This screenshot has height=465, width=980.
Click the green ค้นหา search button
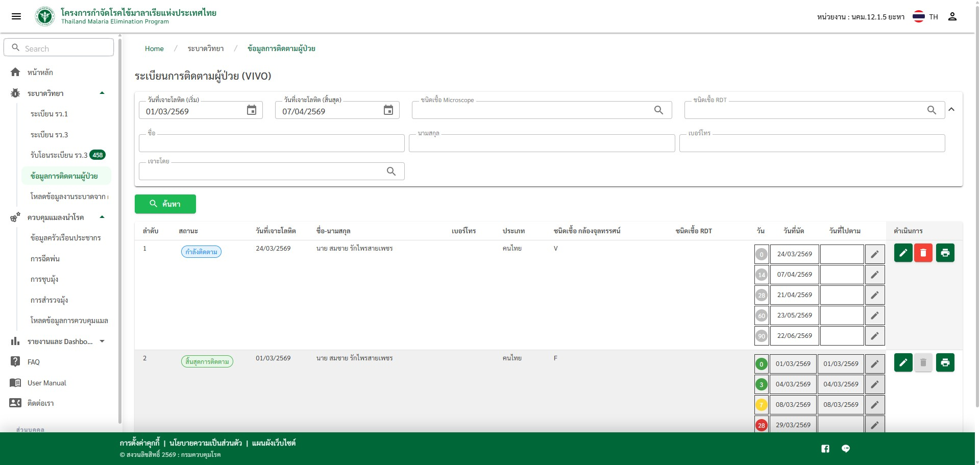click(165, 204)
